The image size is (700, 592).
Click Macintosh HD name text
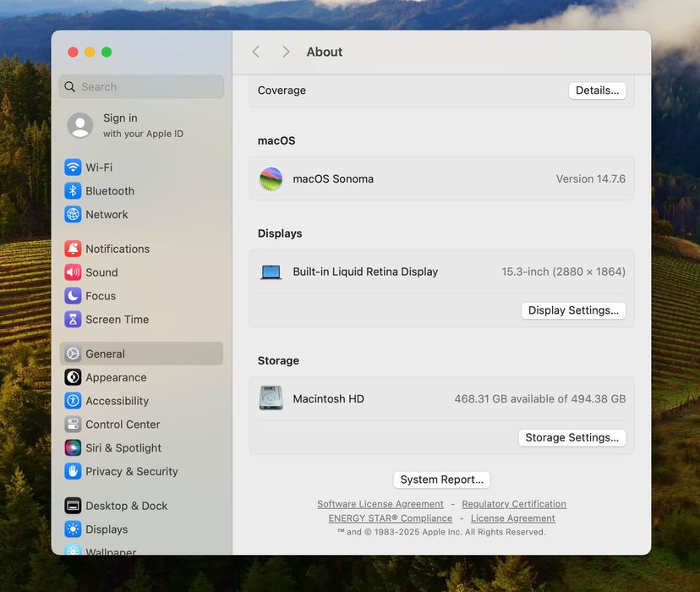tap(328, 398)
